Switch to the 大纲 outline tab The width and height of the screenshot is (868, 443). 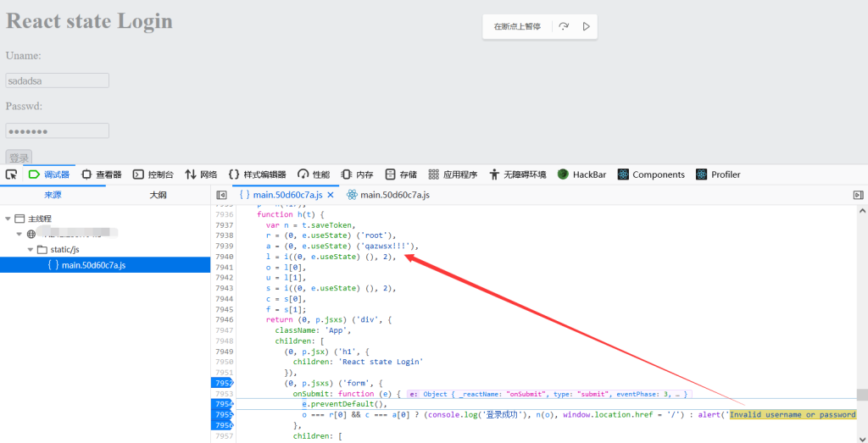[x=158, y=195]
